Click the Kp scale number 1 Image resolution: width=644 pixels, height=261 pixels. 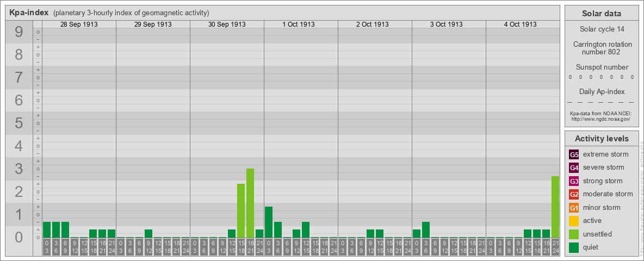pyautogui.click(x=19, y=214)
